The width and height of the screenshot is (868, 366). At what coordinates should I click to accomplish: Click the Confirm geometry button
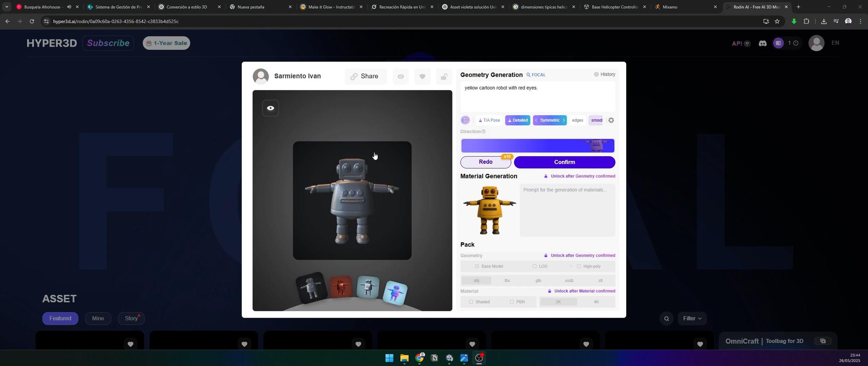point(564,162)
